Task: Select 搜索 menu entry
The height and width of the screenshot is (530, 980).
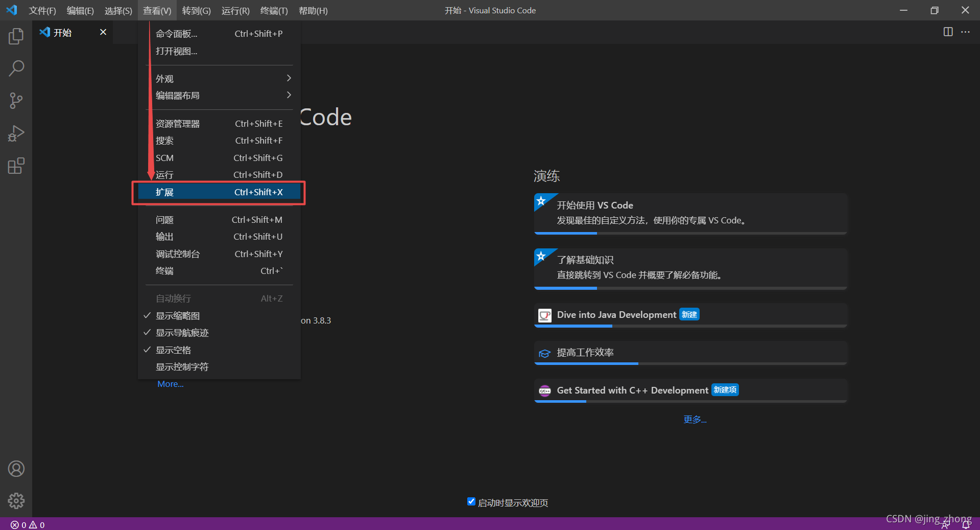Action: click(219, 141)
